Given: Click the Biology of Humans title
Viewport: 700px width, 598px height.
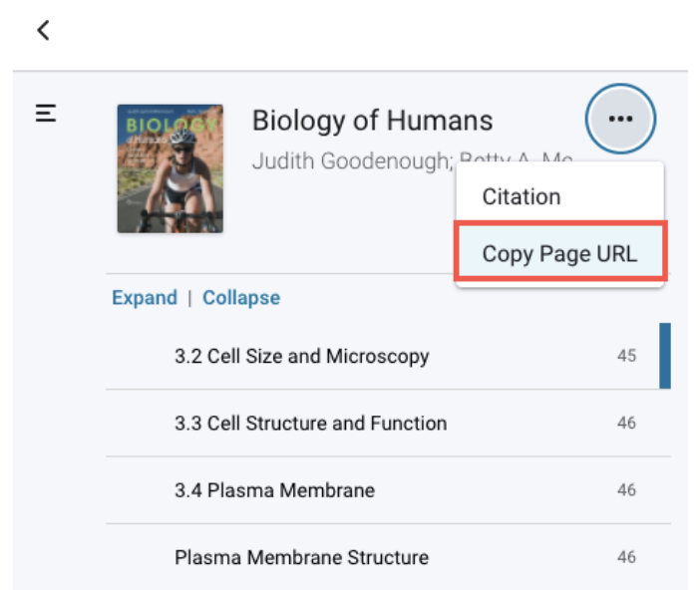Looking at the screenshot, I should click(372, 121).
